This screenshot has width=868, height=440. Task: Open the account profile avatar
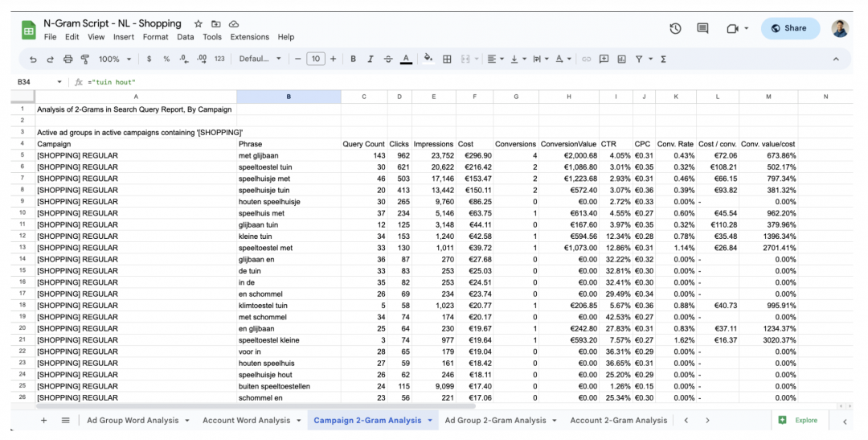tap(840, 28)
